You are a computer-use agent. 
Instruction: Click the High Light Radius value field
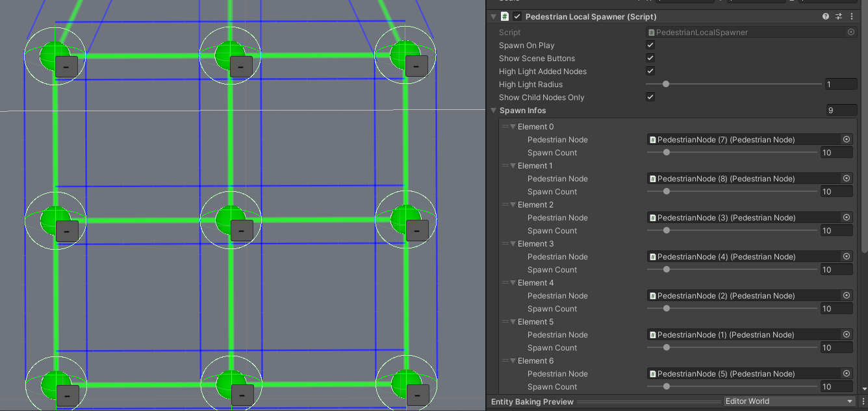[841, 84]
